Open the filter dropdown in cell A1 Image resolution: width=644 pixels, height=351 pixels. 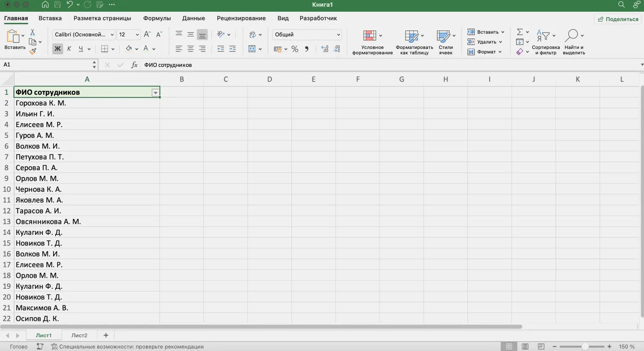tap(155, 93)
